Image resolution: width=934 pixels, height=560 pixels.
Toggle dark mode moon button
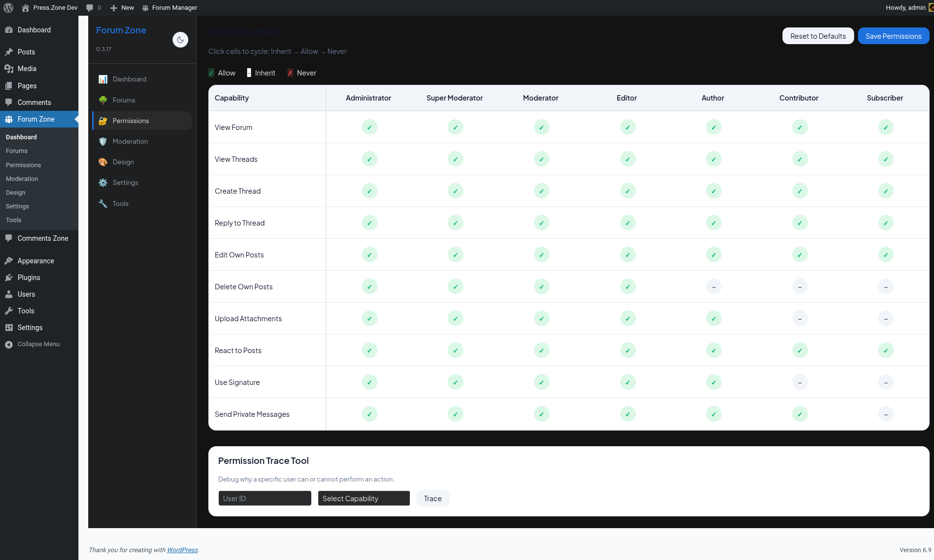tap(180, 40)
